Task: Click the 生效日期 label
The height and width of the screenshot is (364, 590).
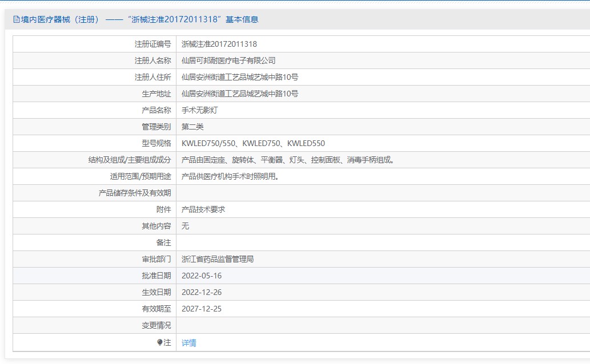Action: [156, 292]
